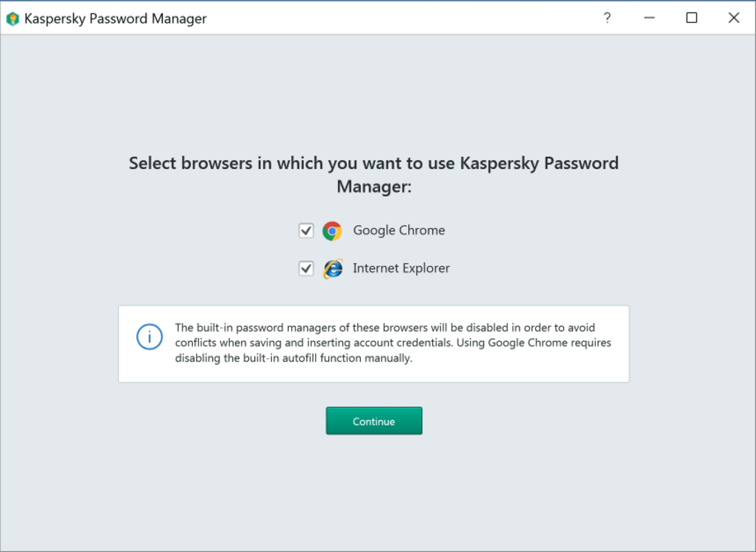This screenshot has height=552, width=756.
Task: Click the built-in password managers notice text
Action: pos(393,342)
